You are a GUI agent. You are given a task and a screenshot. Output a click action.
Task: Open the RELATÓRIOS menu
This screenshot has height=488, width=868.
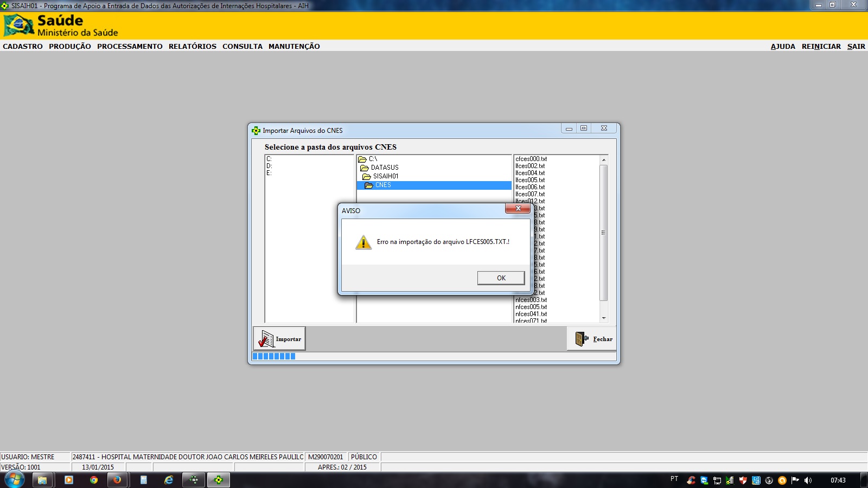(192, 47)
